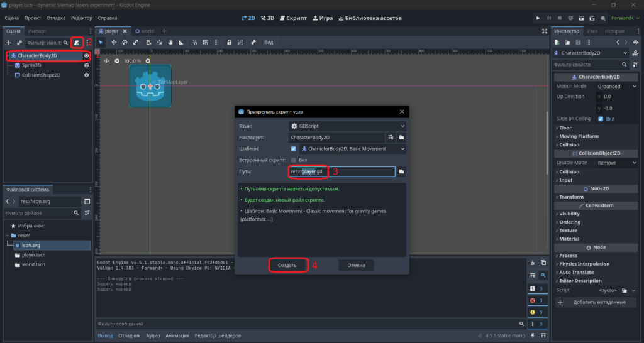Click the zoom out minus icon in viewport

(117, 61)
